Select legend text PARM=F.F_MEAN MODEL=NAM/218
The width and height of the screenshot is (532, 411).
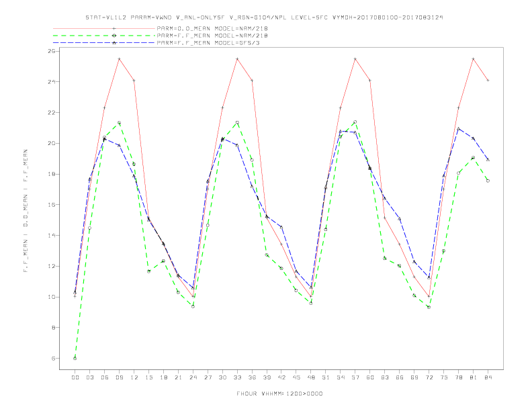[x=212, y=36]
